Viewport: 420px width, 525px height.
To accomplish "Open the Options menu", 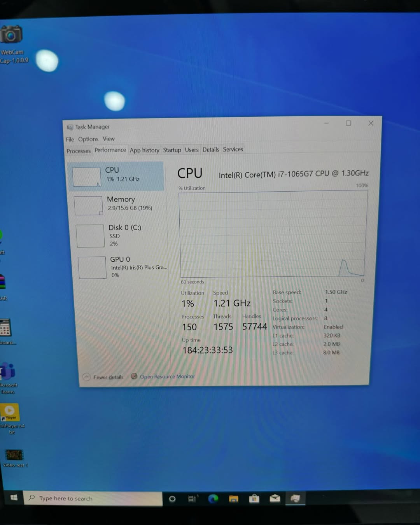I will point(88,139).
